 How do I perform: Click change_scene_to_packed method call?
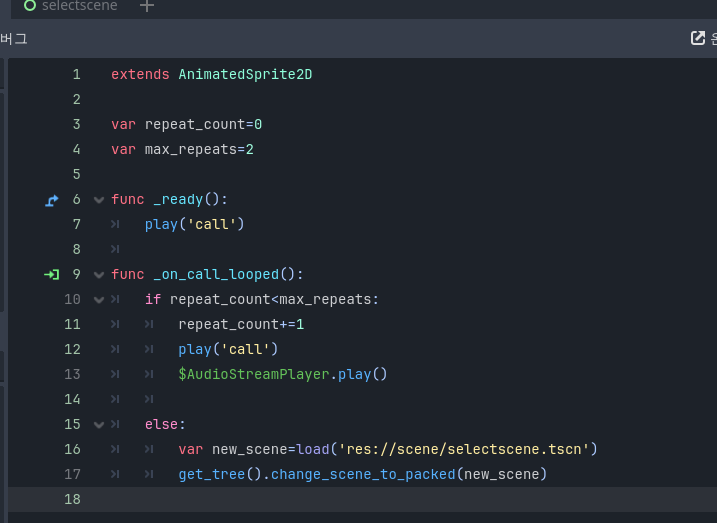[x=363, y=475]
